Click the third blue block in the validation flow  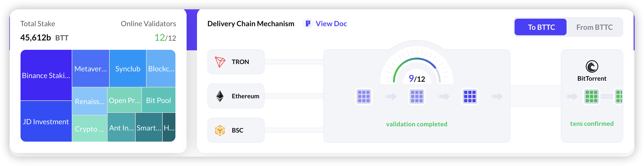pos(469,96)
